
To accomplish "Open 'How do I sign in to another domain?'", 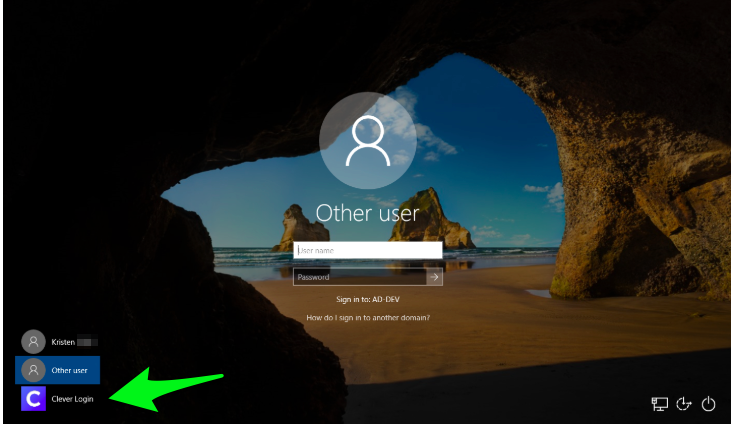I will click(x=368, y=318).
